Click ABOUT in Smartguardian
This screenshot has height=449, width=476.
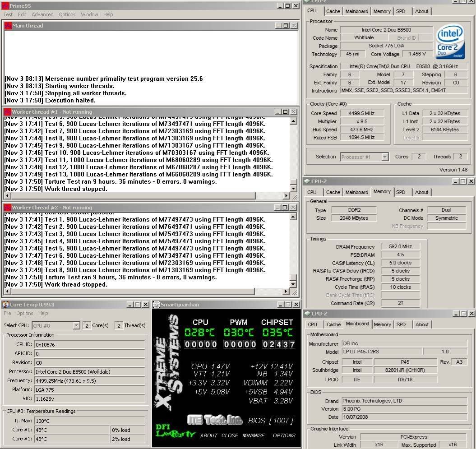coord(208,435)
